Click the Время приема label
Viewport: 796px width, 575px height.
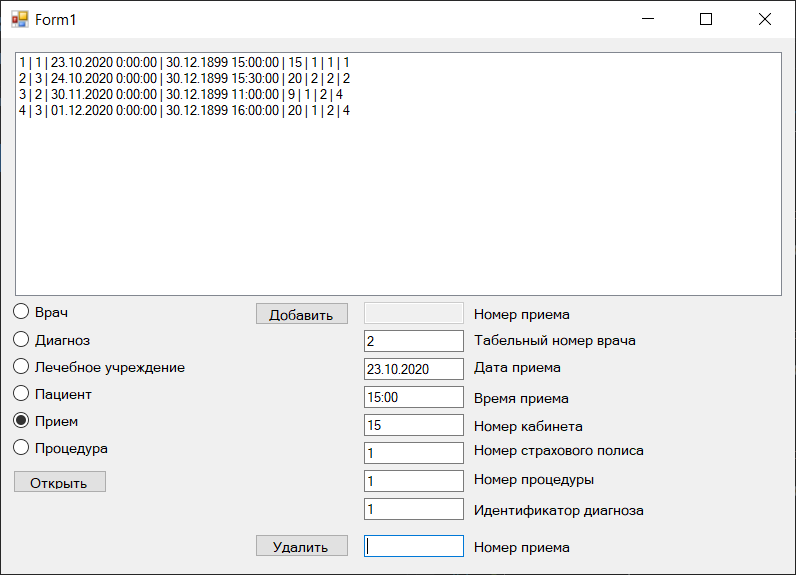point(521,398)
